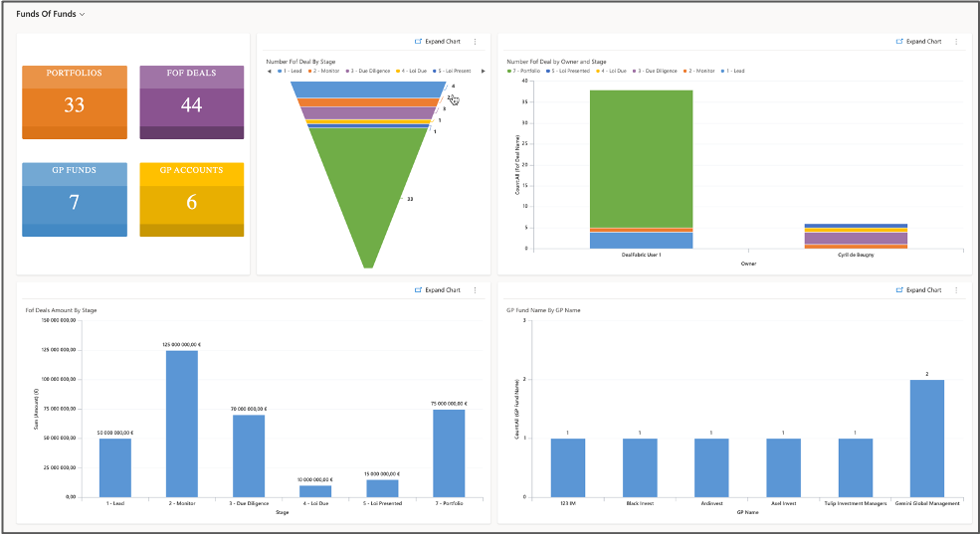The width and height of the screenshot is (980, 534).
Task: Open the Funds Of Funds dashboard dropdown
Action: (x=50, y=14)
